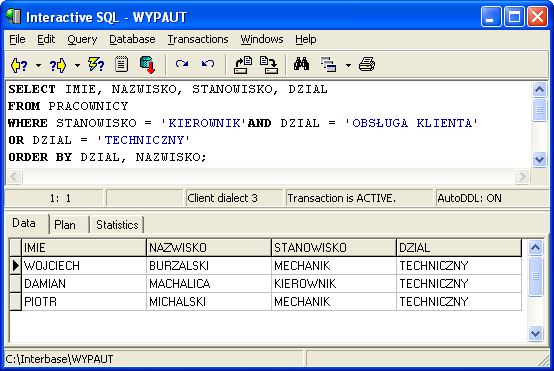Click the Find binoculars icon
Viewport: 554px width, 371px height.
[x=301, y=64]
